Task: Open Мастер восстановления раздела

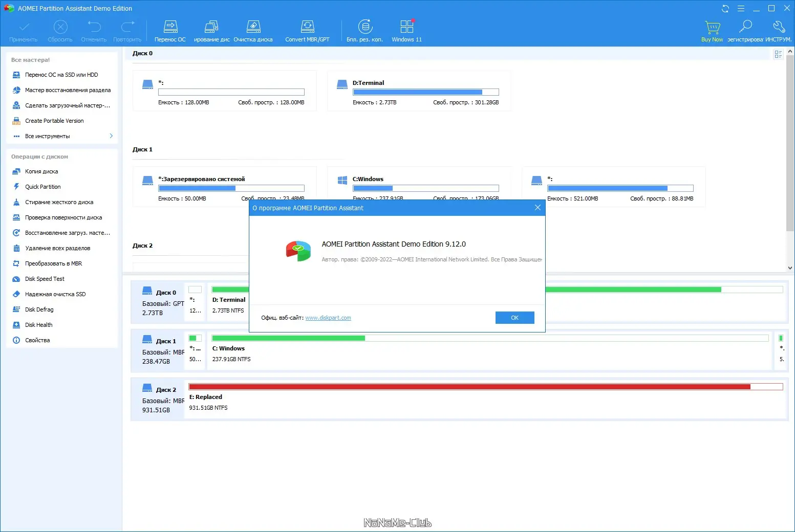Action: point(61,90)
